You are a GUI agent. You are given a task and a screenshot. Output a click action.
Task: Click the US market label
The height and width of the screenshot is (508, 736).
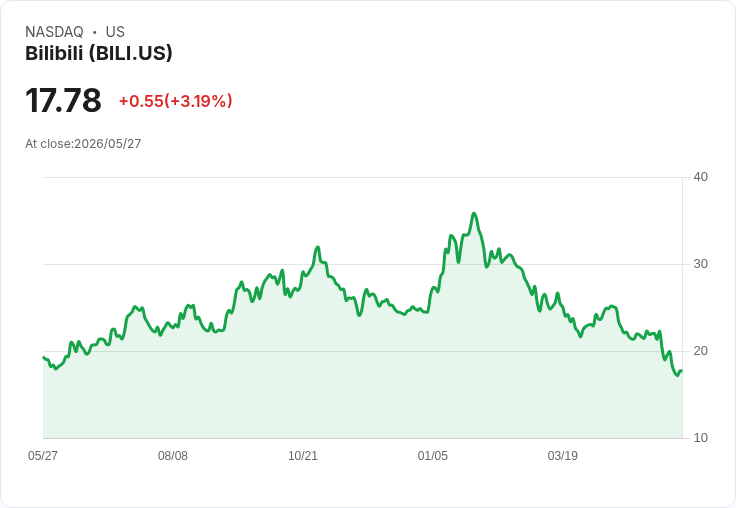(x=115, y=31)
